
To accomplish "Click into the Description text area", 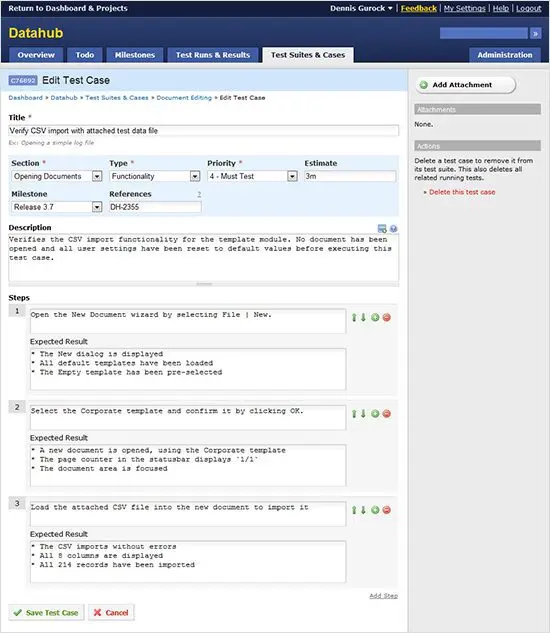I will tap(204, 258).
